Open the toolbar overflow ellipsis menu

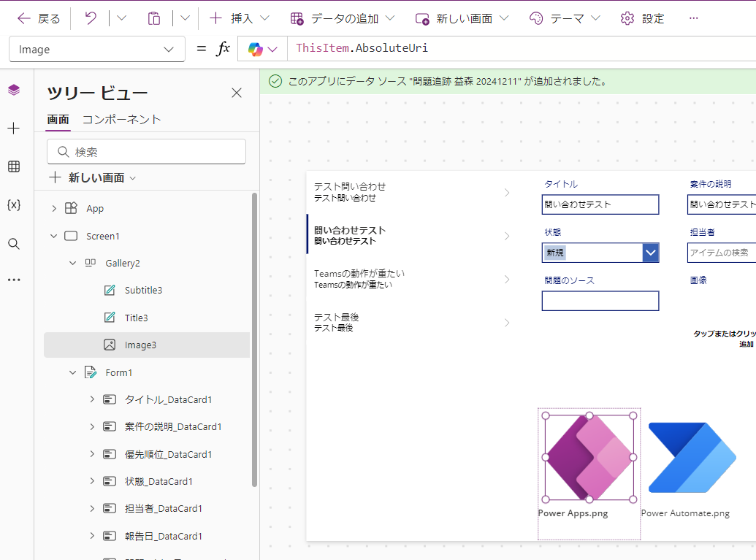693,19
